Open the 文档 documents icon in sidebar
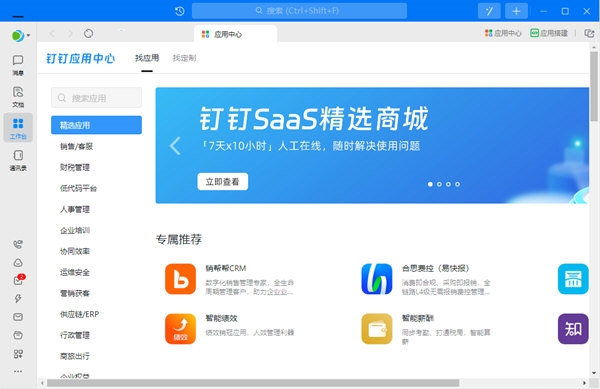This screenshot has width=600, height=389. [18, 96]
